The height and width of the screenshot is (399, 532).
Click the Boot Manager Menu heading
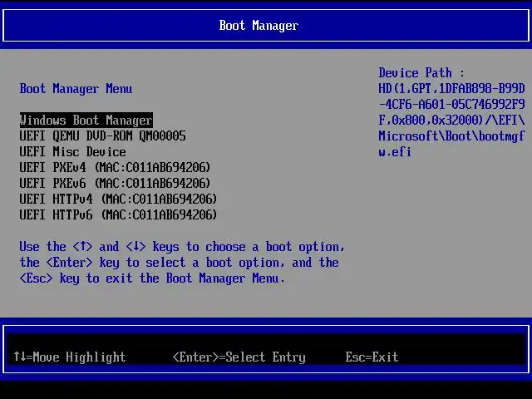pos(76,89)
